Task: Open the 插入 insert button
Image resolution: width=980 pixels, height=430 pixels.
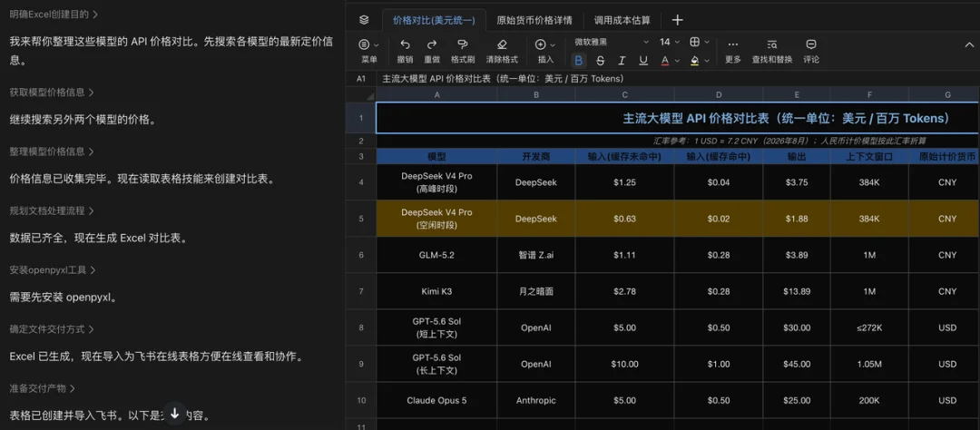Action: pos(545,51)
